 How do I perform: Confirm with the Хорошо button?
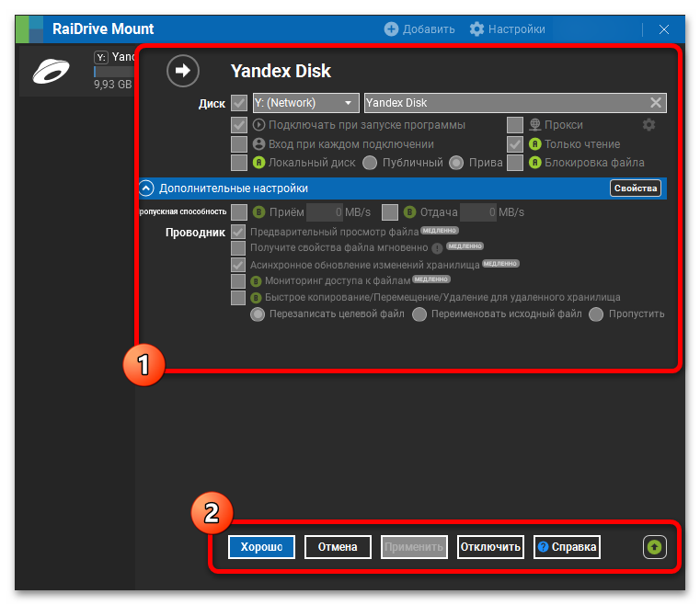[x=261, y=546]
